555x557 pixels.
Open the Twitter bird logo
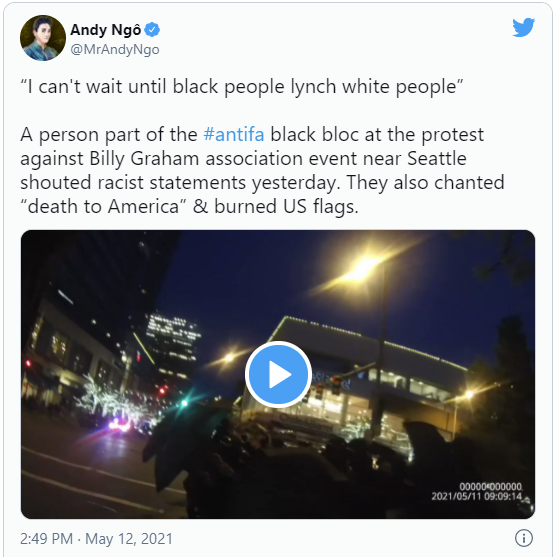(x=523, y=27)
